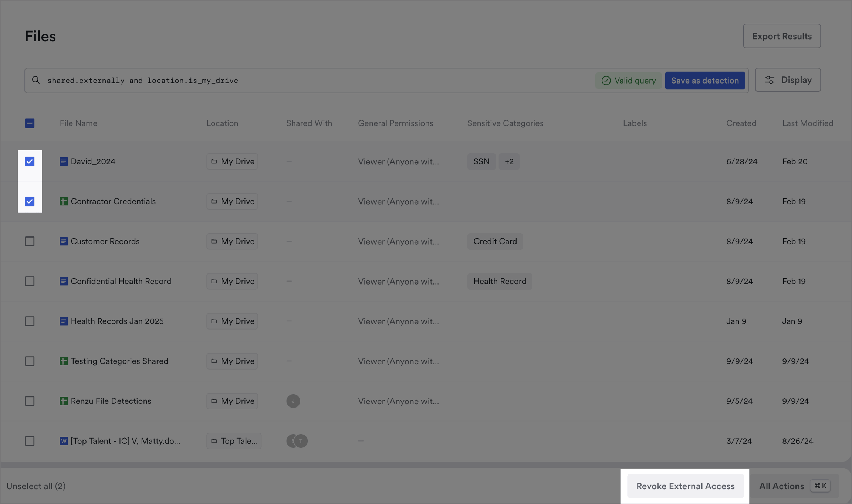852x504 pixels.
Task: Click the Testing Categories Shared spreadsheet icon
Action: click(x=64, y=361)
